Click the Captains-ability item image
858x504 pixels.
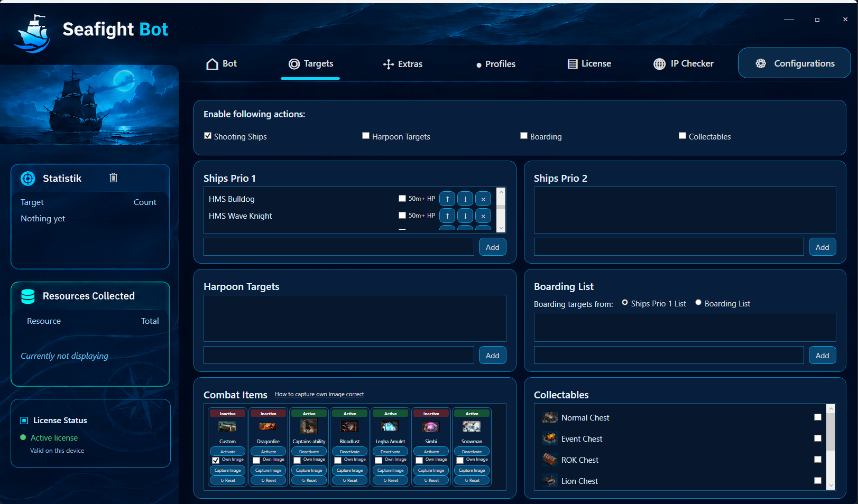pyautogui.click(x=309, y=426)
